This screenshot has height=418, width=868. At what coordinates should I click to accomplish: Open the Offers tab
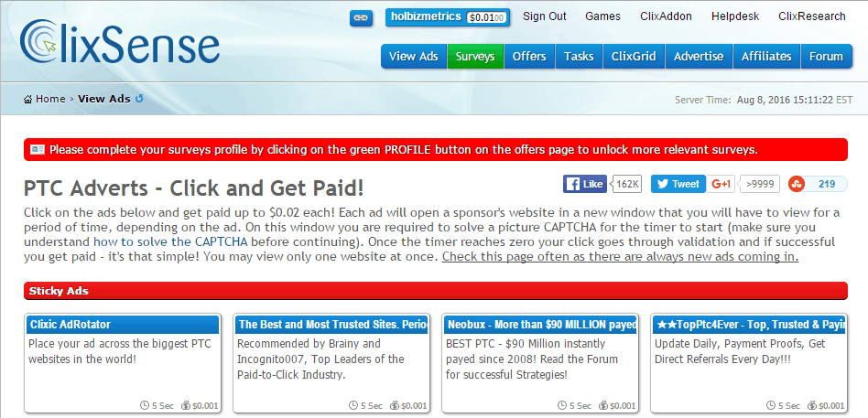click(529, 57)
